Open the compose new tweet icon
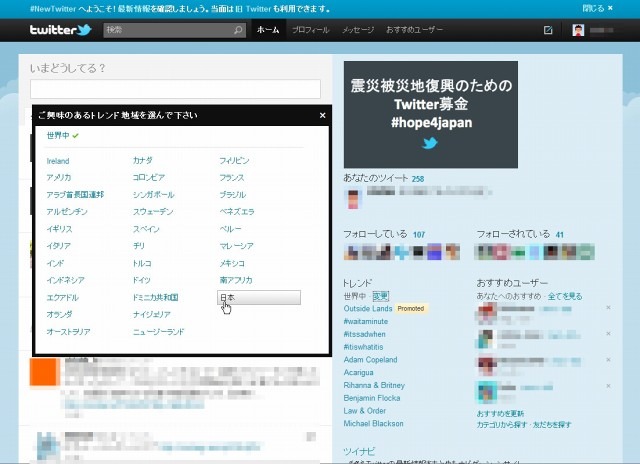The height and width of the screenshot is (464, 640). (x=548, y=30)
